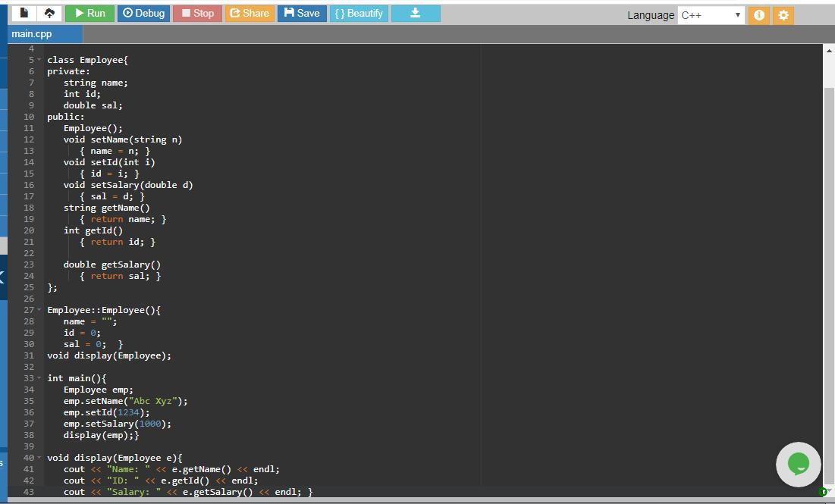The width and height of the screenshot is (835, 504).
Task: Open the green chat bubble
Action: (x=799, y=464)
